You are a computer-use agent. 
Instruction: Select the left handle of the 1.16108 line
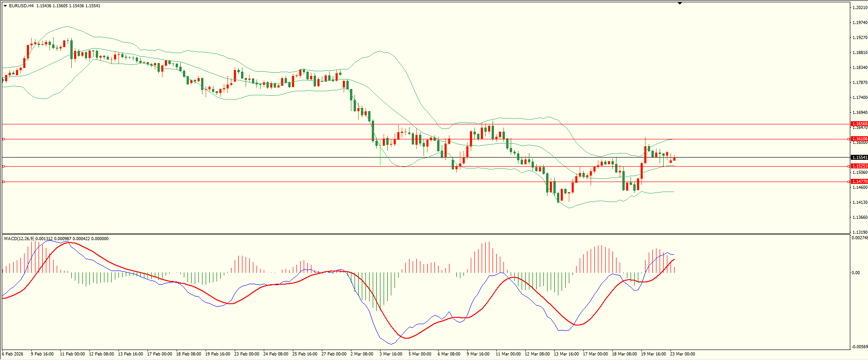pos(4,139)
